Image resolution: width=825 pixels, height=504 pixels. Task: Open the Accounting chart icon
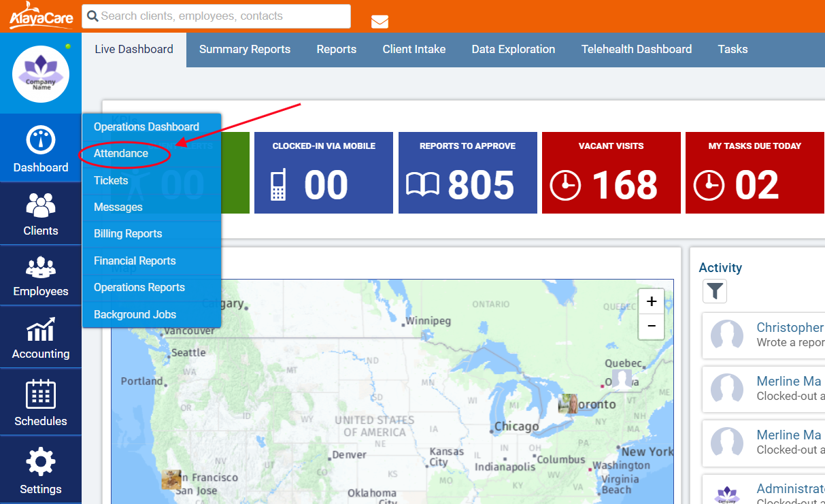[x=41, y=329]
